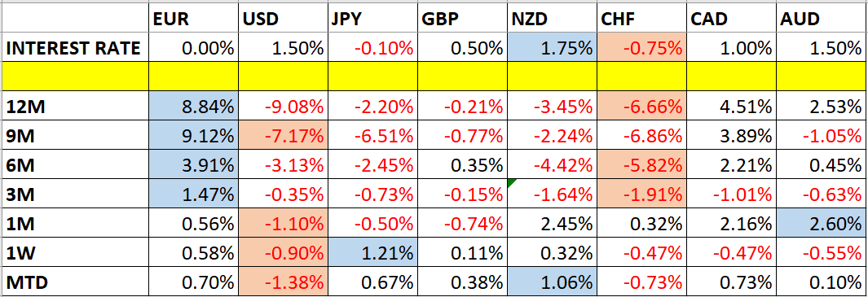The height and width of the screenshot is (297, 868).
Task: Select the USD 12M value -9.08%
Action: (x=284, y=105)
